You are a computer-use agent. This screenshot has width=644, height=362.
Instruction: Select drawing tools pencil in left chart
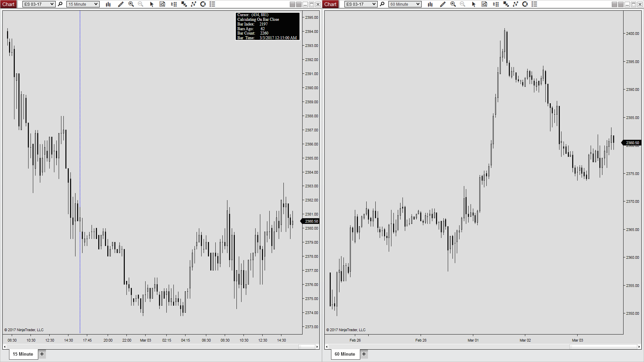point(121,4)
